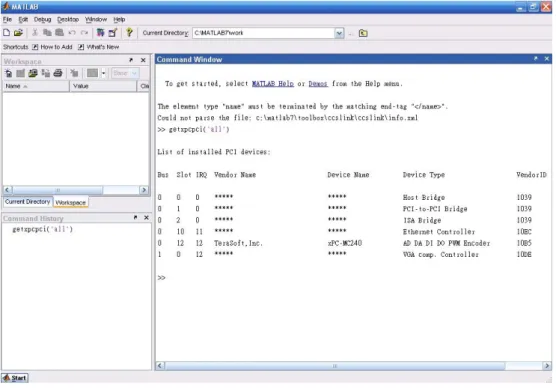Open the Desktop menu
This screenshot has height=388, width=556.
click(68, 20)
